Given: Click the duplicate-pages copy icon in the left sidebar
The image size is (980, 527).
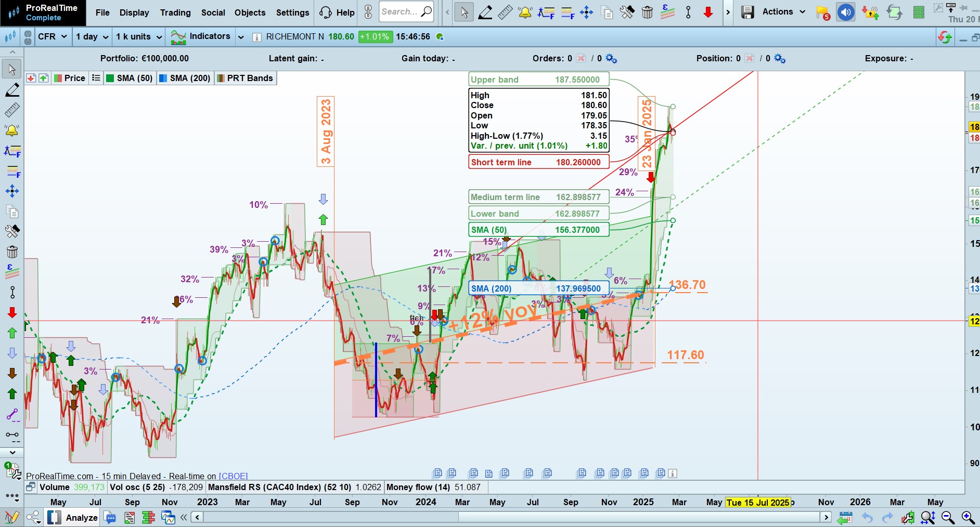Looking at the screenshot, I should click(x=12, y=211).
